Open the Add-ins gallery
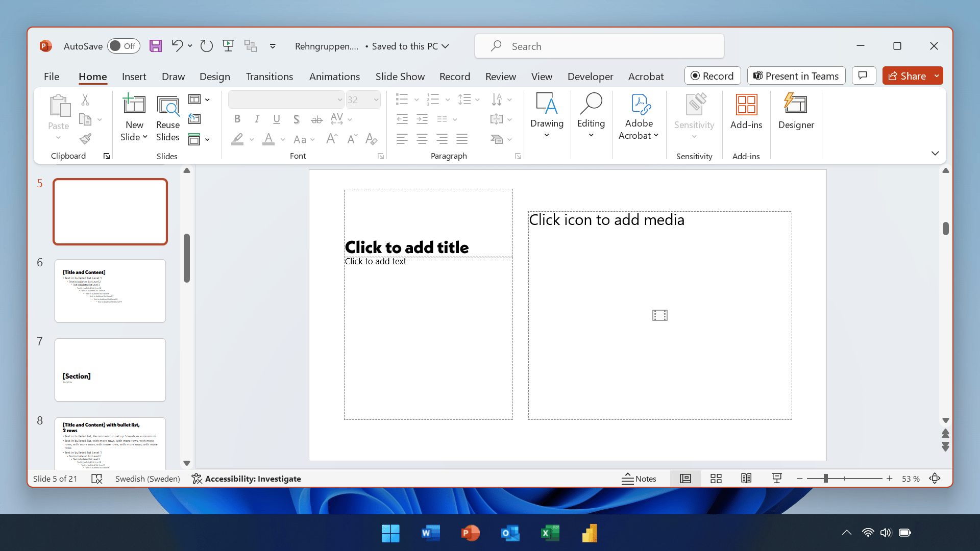 (746, 111)
